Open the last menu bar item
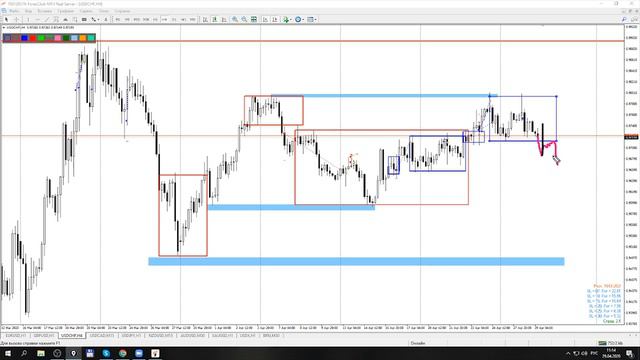Viewport: 640px width, 360px height. coord(122,11)
